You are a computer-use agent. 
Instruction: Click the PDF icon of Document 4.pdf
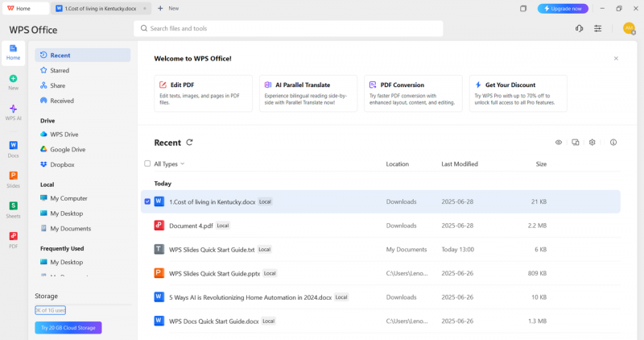pos(159,226)
